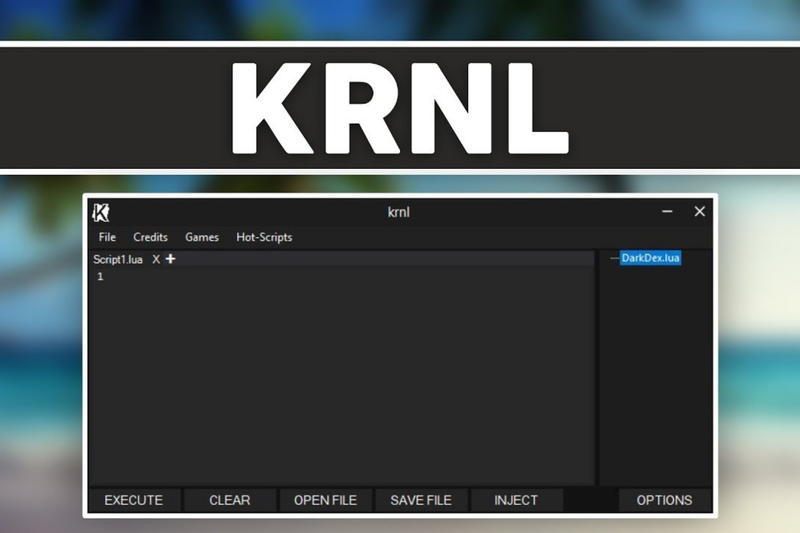Click the krnl logo icon in title bar

[x=101, y=212]
